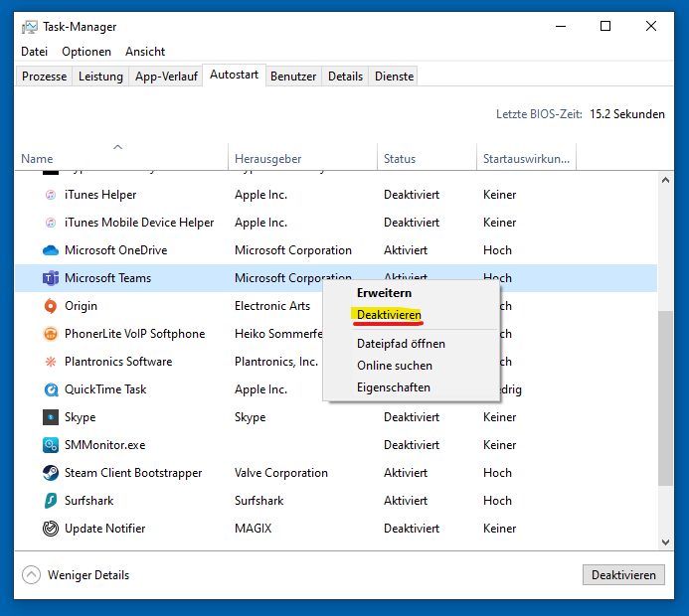This screenshot has width=689, height=616.
Task: Click the scrollbar up arrow
Action: point(665,180)
